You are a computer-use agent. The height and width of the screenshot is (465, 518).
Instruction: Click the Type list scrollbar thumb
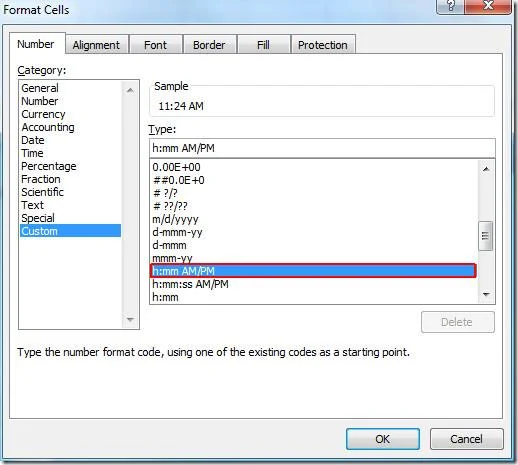485,236
